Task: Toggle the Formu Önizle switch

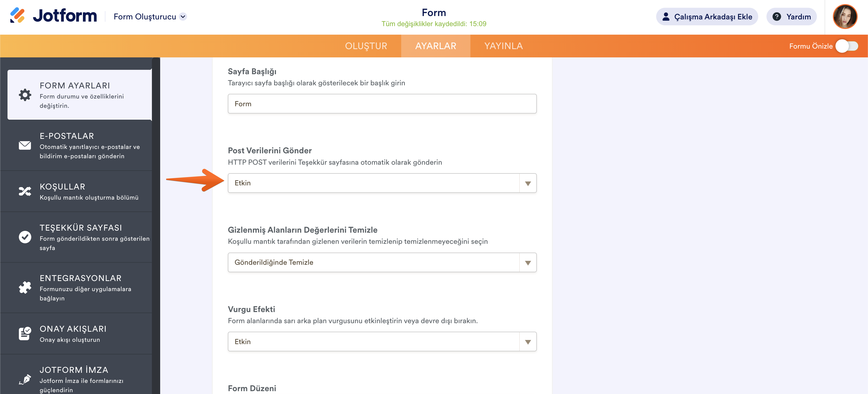Action: [847, 46]
